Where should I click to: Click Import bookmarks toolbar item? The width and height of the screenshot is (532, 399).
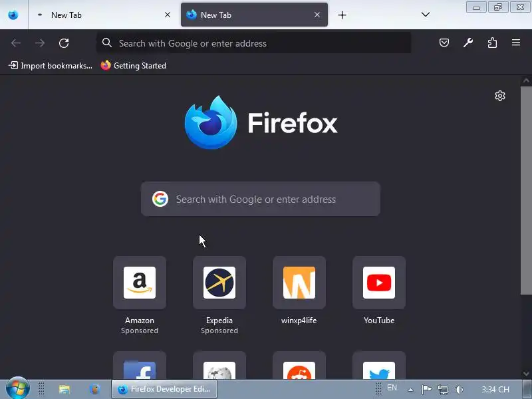51,65
